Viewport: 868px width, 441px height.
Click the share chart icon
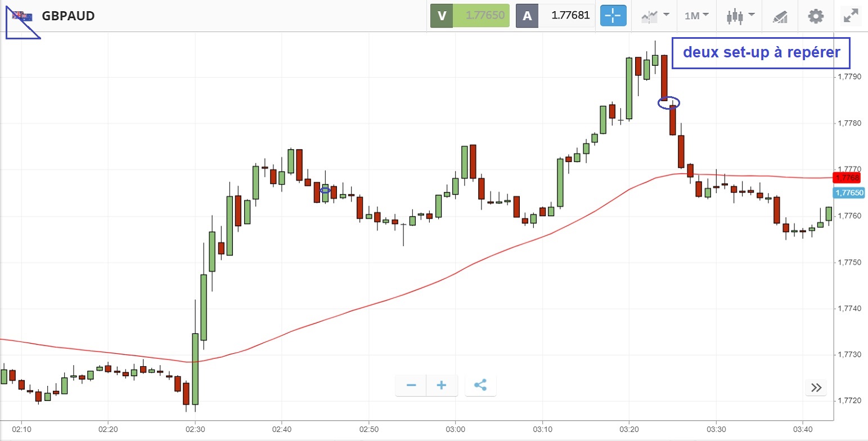[480, 385]
